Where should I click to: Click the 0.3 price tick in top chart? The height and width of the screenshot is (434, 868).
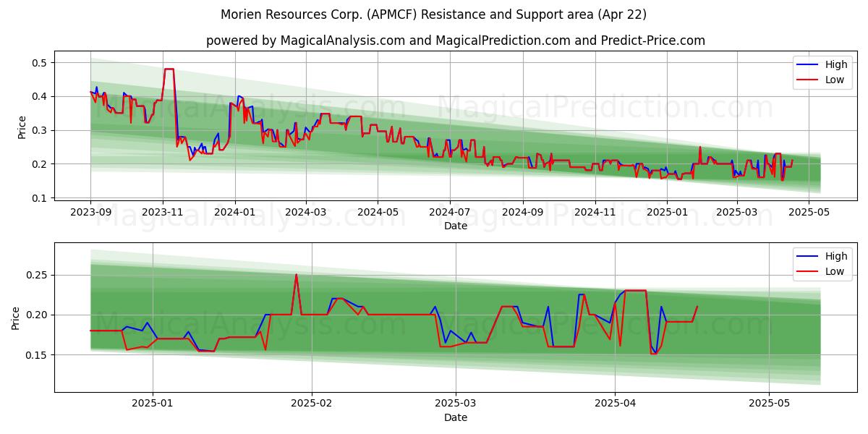pos(40,130)
